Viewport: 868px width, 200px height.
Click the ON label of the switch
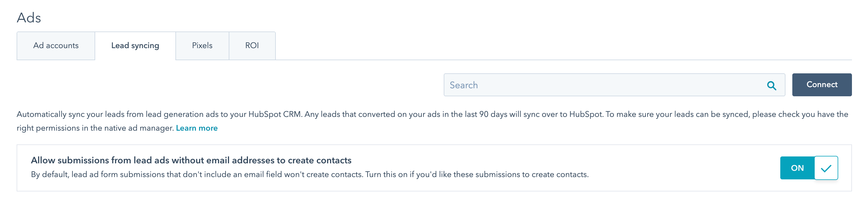pyautogui.click(x=797, y=168)
